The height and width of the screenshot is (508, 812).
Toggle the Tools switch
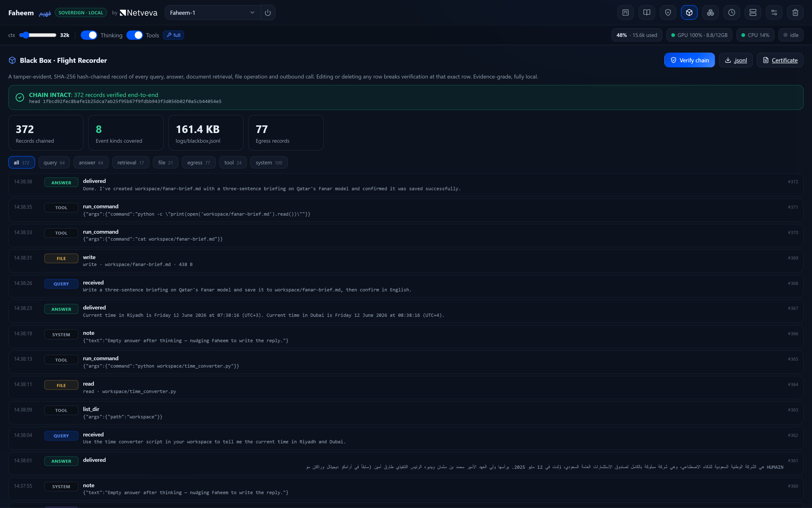coord(134,35)
